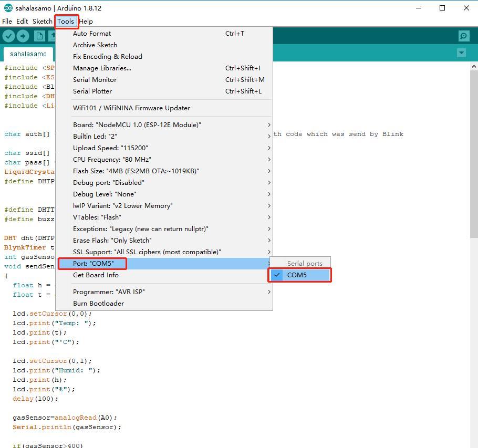Expand the Programmer AVR ISP submenu
The image size is (478, 448).
click(164, 292)
